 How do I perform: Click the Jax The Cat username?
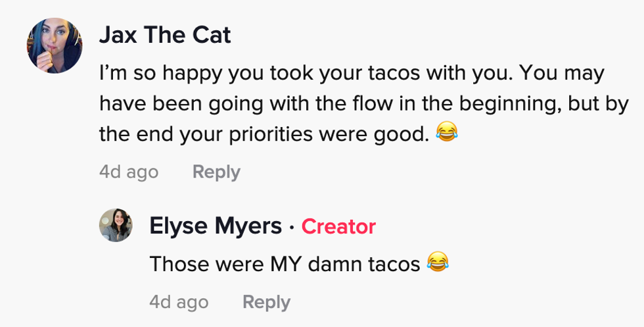[x=165, y=35]
